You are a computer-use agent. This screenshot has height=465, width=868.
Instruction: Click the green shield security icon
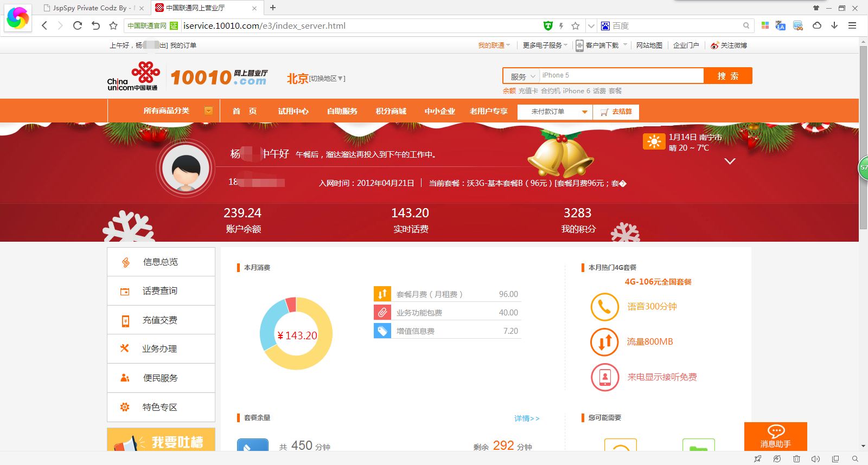point(548,25)
